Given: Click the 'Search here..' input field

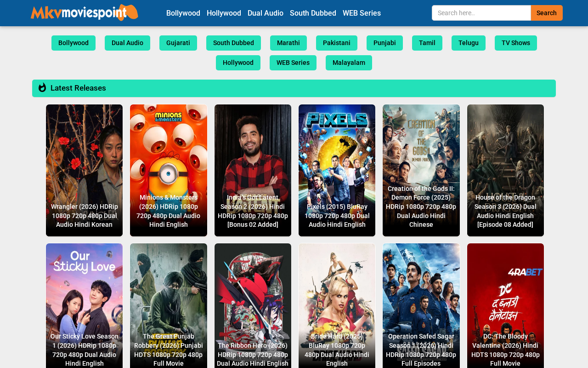Looking at the screenshot, I should [481, 13].
